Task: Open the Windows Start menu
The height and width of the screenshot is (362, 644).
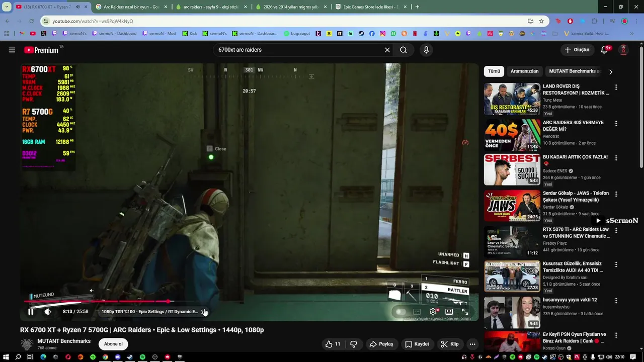Action: pyautogui.click(x=6, y=357)
